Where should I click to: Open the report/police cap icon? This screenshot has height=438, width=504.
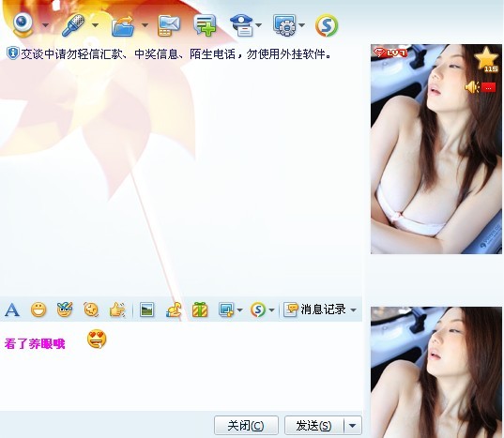242,25
